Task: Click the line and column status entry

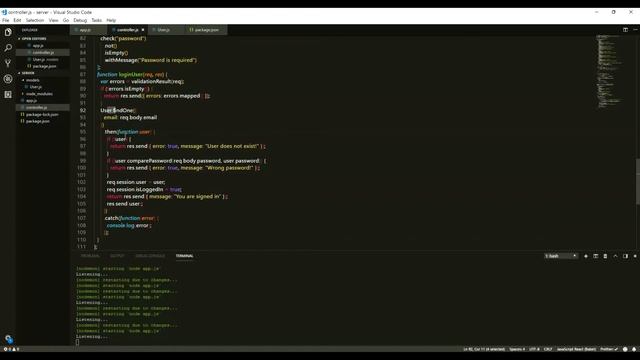Action: [484, 349]
